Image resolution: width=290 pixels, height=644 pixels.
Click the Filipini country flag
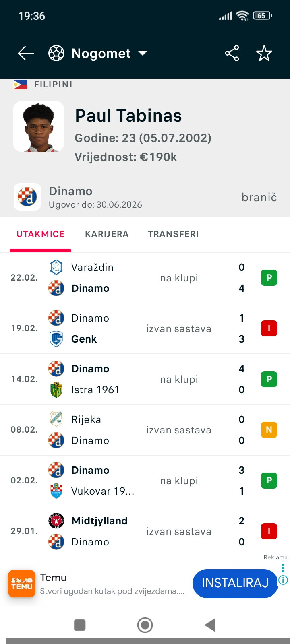[x=20, y=84]
